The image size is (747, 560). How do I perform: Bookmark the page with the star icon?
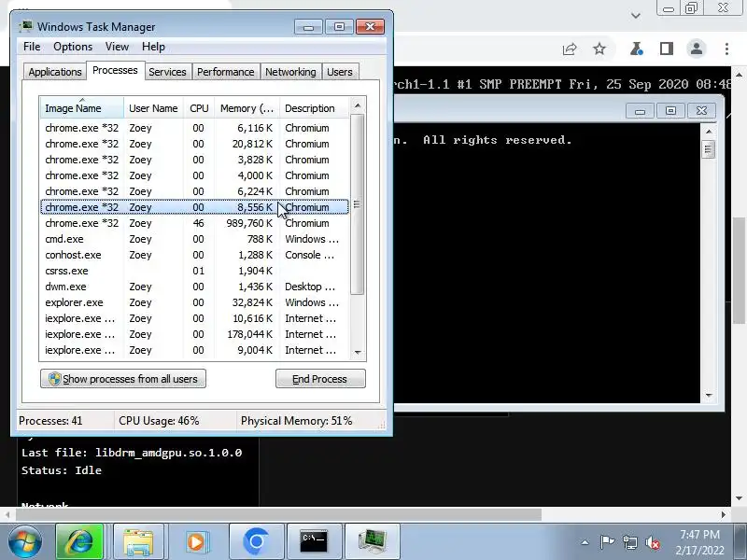[599, 49]
